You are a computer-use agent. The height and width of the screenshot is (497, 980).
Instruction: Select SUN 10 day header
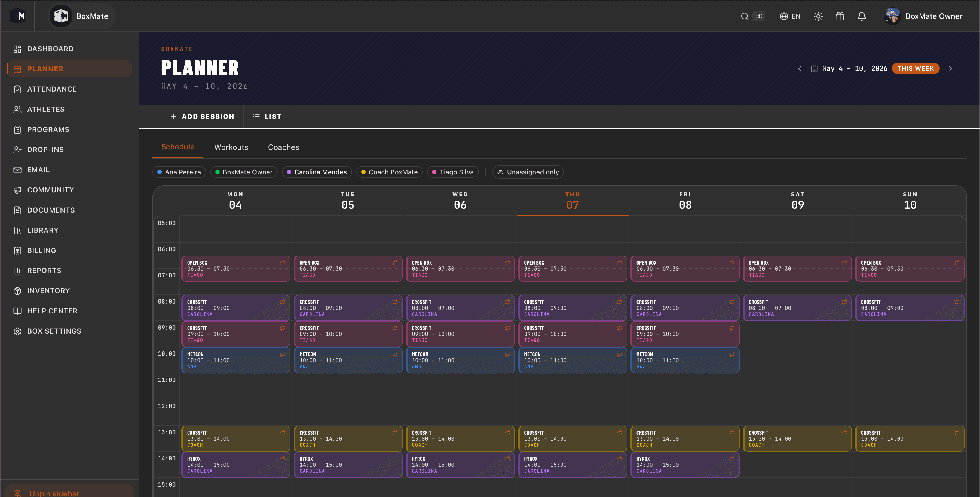[910, 201]
